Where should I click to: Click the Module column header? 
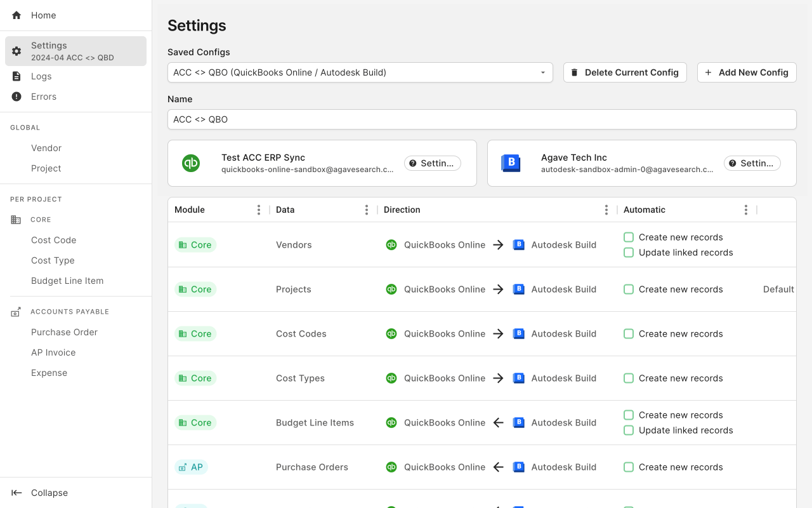coord(190,210)
